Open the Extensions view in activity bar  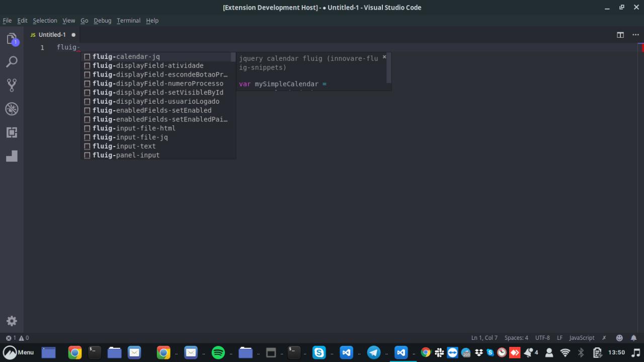[12, 132]
